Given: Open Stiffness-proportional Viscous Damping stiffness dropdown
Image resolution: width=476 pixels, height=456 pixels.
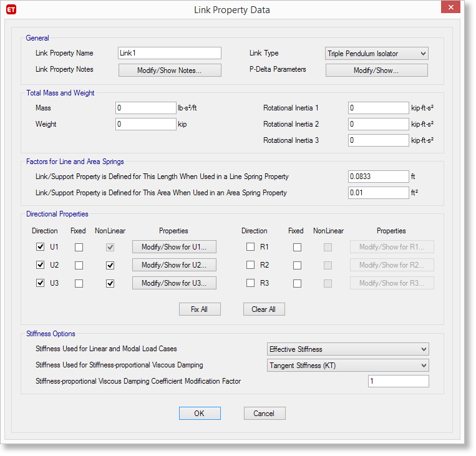Looking at the screenshot, I should [x=348, y=366].
